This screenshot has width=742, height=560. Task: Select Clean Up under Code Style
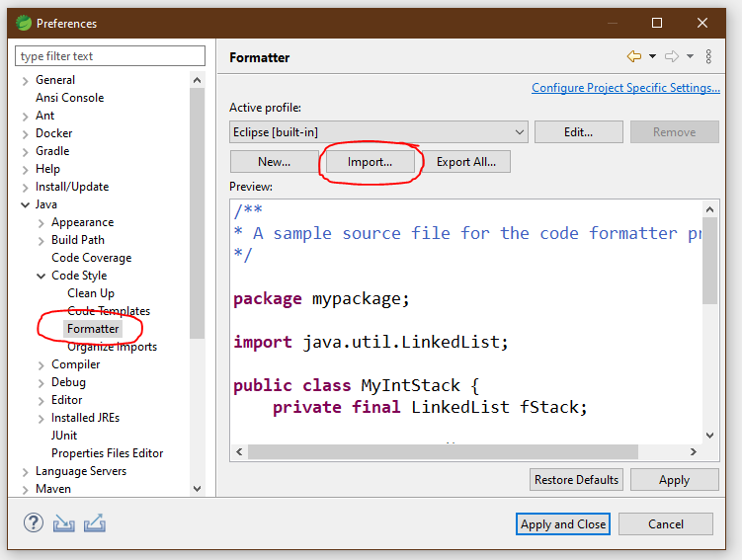point(91,293)
